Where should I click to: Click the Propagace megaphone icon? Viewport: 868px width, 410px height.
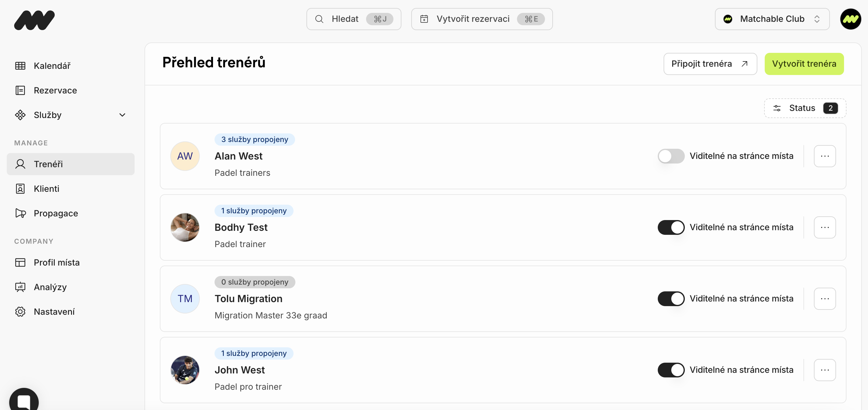coord(20,213)
